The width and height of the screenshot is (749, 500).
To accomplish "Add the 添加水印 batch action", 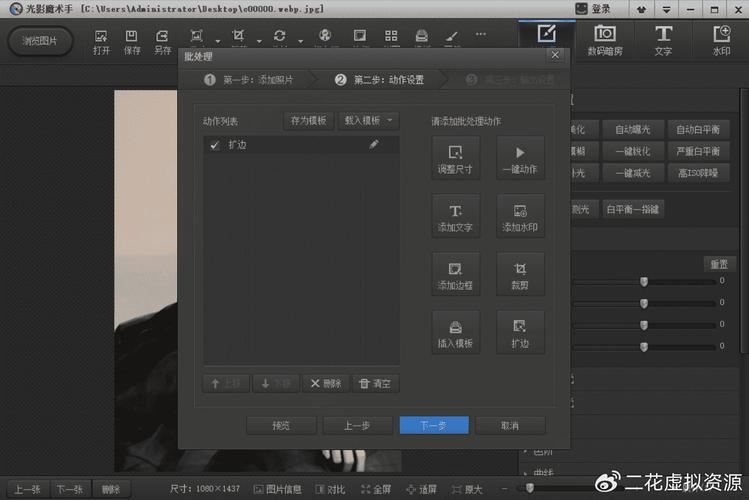I will coord(520,216).
